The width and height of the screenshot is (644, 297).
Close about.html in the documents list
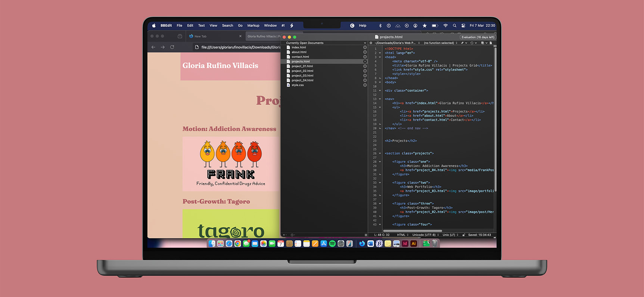pos(365,52)
